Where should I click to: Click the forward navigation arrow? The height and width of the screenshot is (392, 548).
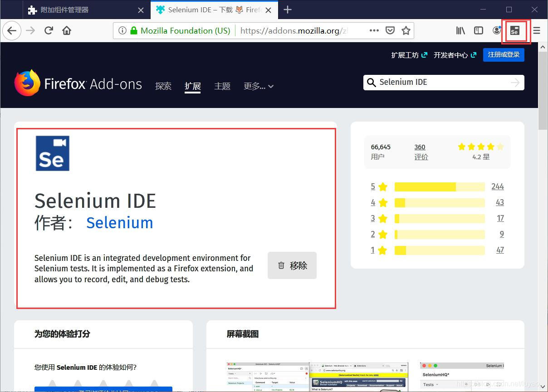pos(30,30)
